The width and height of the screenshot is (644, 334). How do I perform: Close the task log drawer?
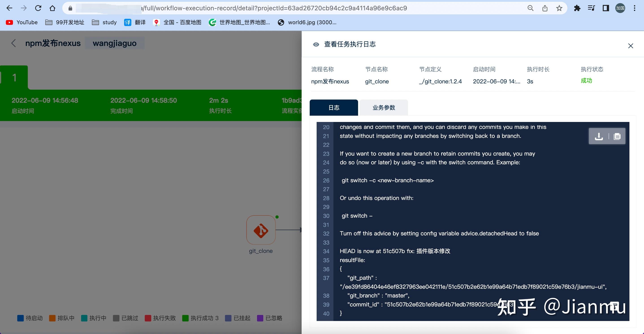(x=631, y=46)
